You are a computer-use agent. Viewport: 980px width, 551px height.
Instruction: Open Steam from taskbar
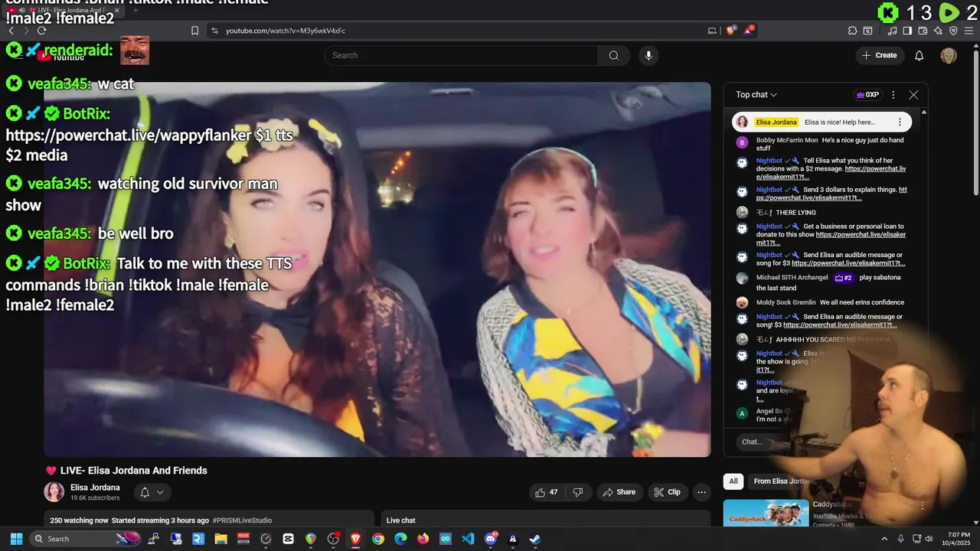pyautogui.click(x=535, y=539)
